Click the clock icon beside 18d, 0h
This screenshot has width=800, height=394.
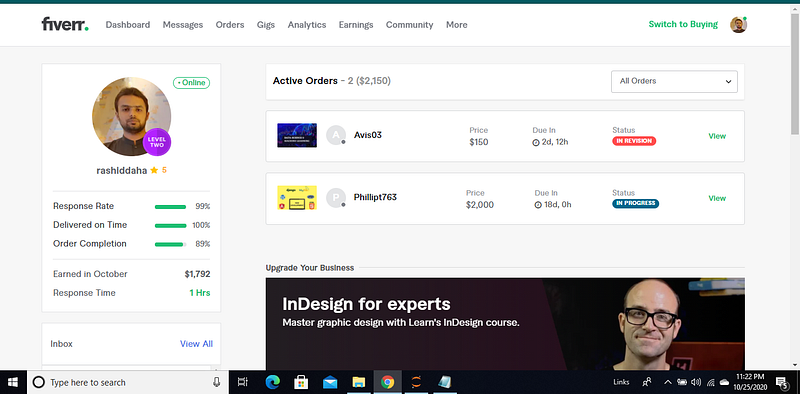click(538, 205)
